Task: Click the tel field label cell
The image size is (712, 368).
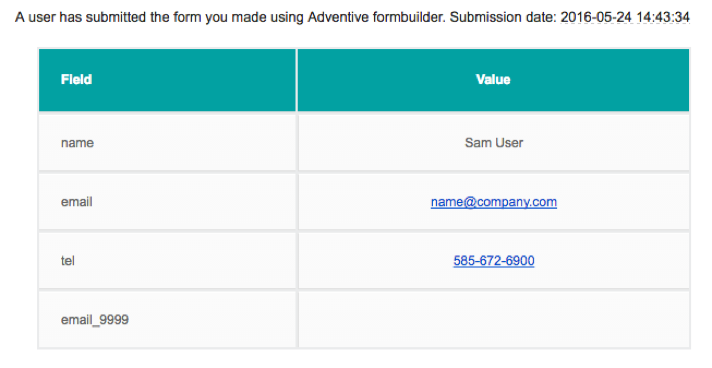Action: click(168, 260)
